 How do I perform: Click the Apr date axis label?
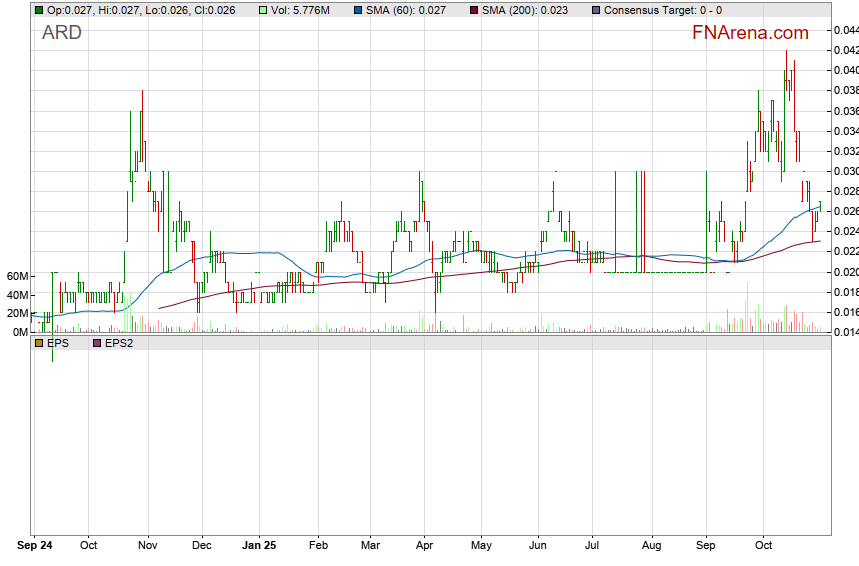[424, 547]
